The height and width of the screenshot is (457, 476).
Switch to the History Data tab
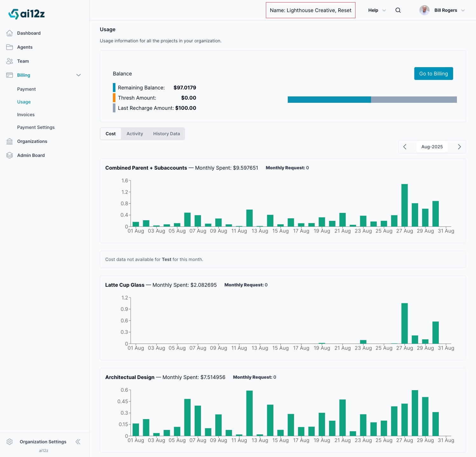pos(166,134)
